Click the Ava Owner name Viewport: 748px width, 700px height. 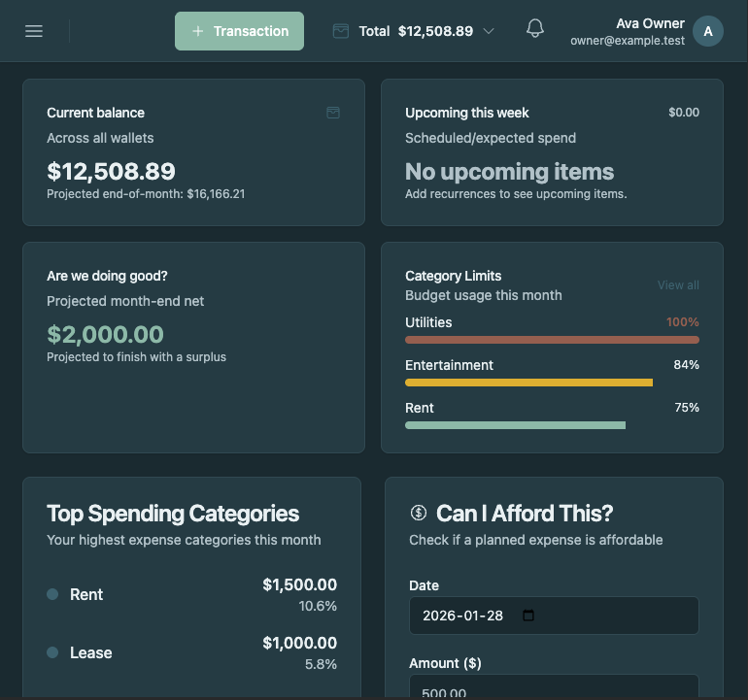pyautogui.click(x=650, y=23)
